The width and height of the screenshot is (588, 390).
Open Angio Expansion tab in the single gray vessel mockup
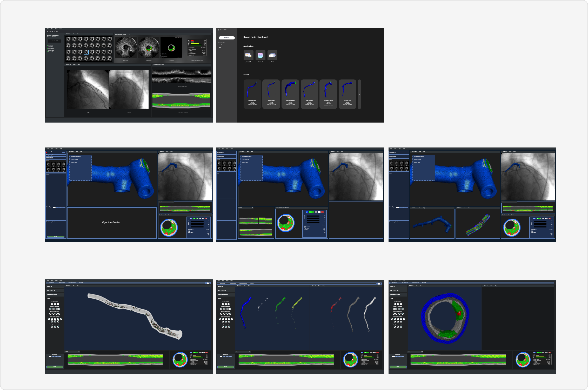click(x=72, y=283)
